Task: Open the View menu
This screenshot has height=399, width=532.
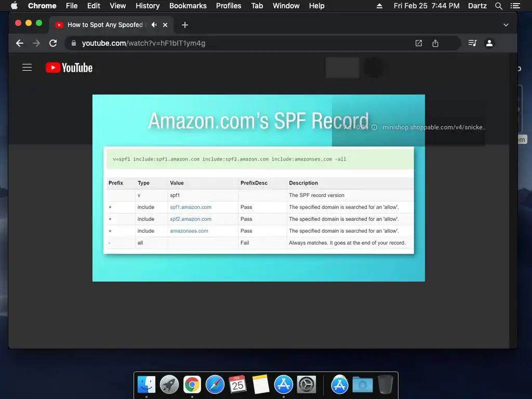Action: pos(118,6)
